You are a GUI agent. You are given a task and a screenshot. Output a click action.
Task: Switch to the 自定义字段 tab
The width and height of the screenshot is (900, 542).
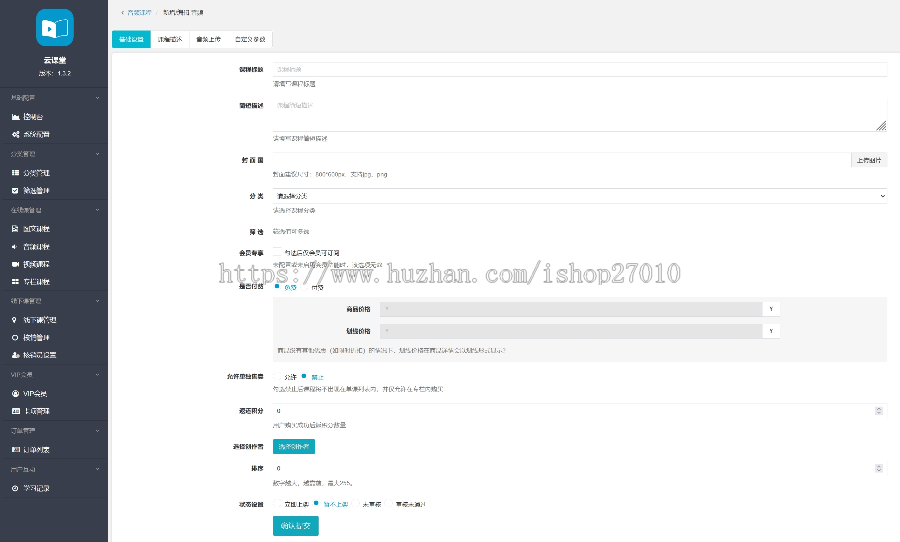pos(250,39)
